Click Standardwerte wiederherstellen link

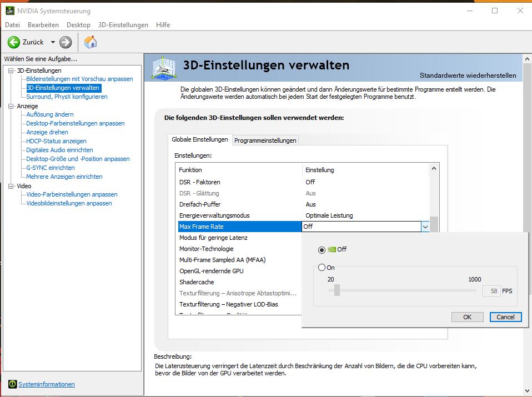[x=468, y=76]
